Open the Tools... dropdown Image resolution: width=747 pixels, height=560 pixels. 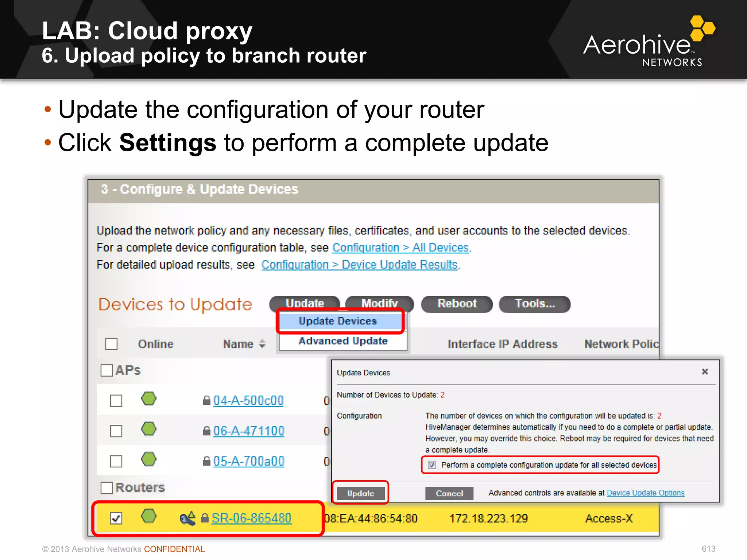point(534,304)
